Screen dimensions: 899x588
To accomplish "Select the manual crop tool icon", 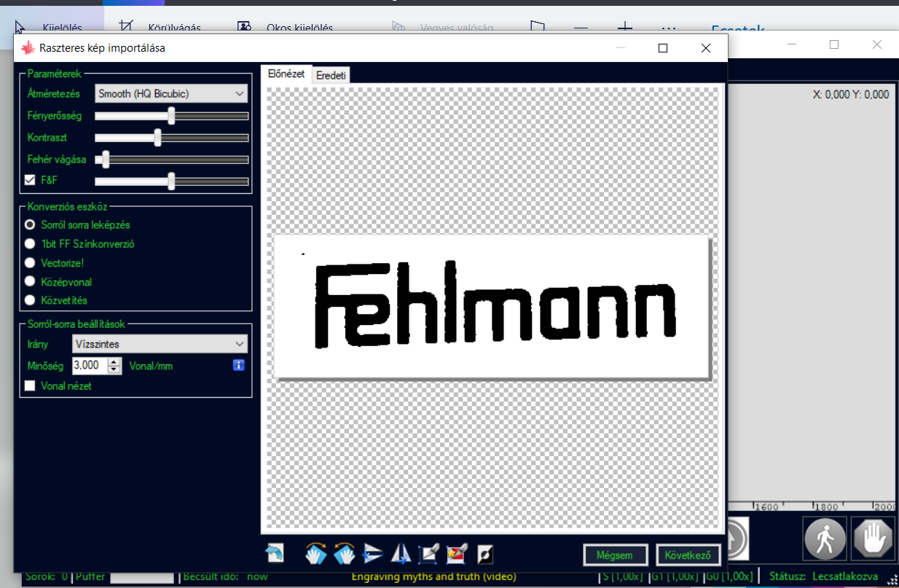I will click(428, 554).
